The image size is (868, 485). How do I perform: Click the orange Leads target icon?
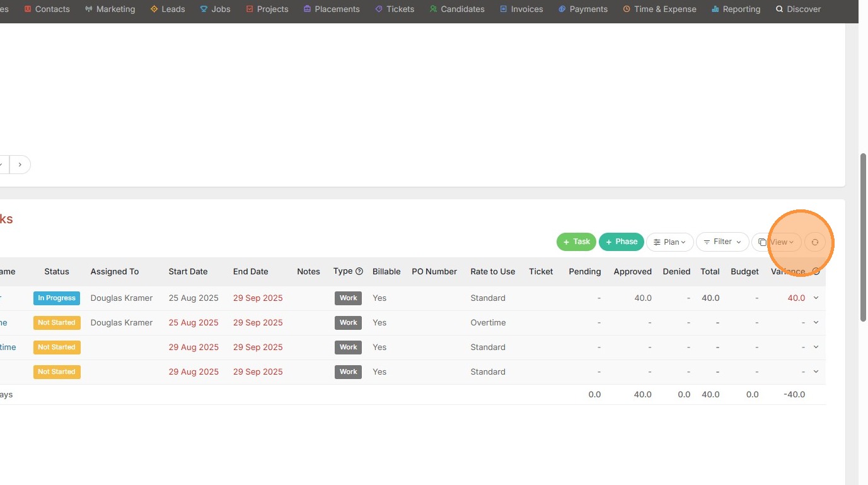pos(154,9)
